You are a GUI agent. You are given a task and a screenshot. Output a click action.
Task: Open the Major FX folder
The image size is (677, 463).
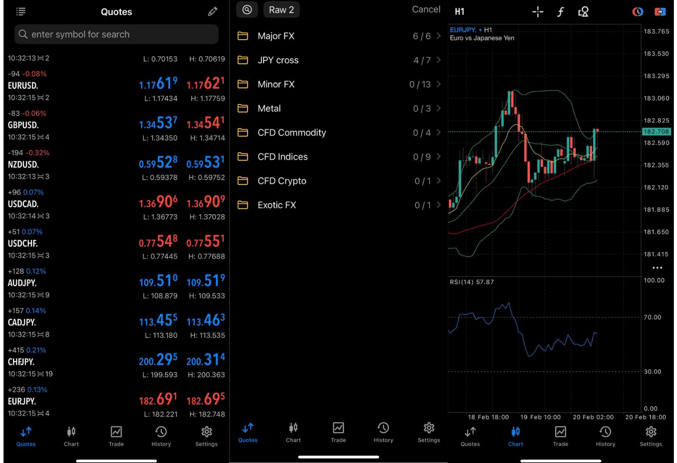pos(338,36)
